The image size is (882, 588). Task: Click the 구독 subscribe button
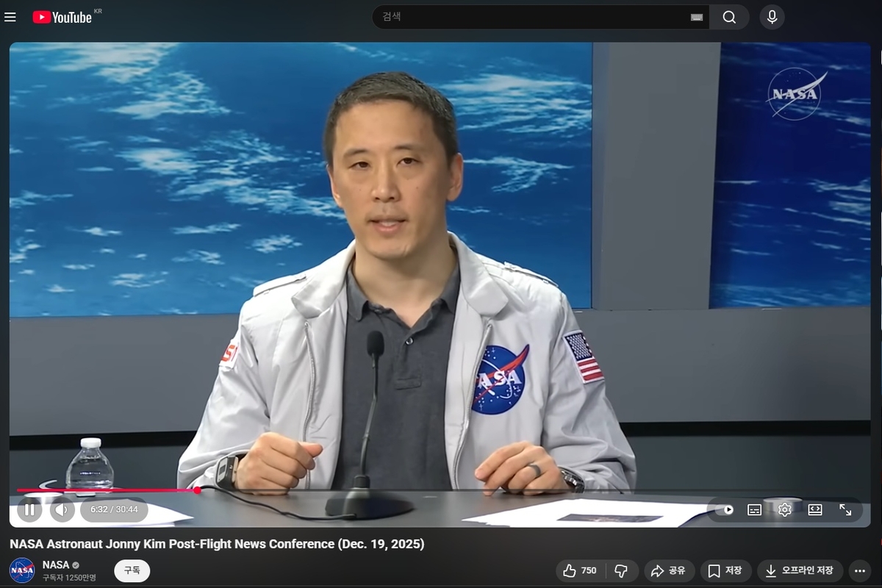coord(132,570)
